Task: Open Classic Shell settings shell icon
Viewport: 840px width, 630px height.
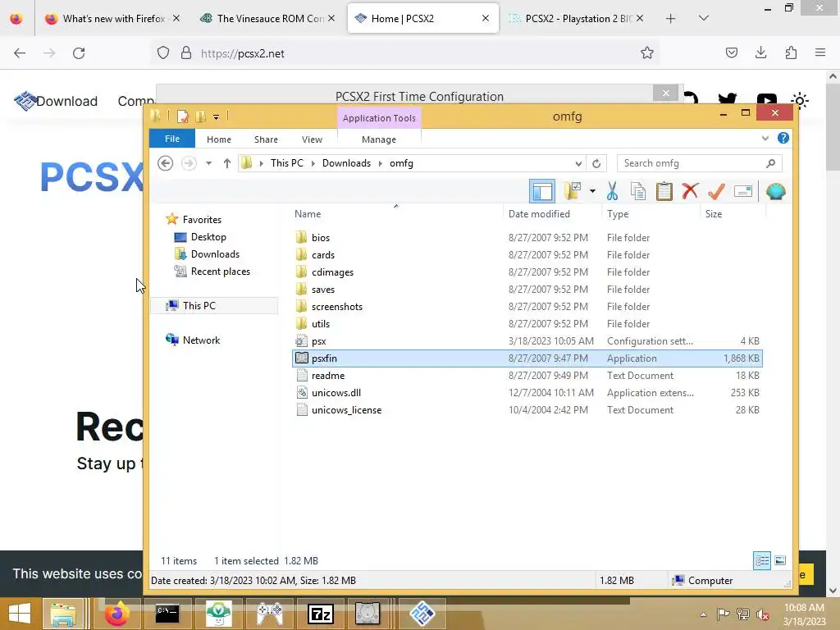Action: pos(776,191)
